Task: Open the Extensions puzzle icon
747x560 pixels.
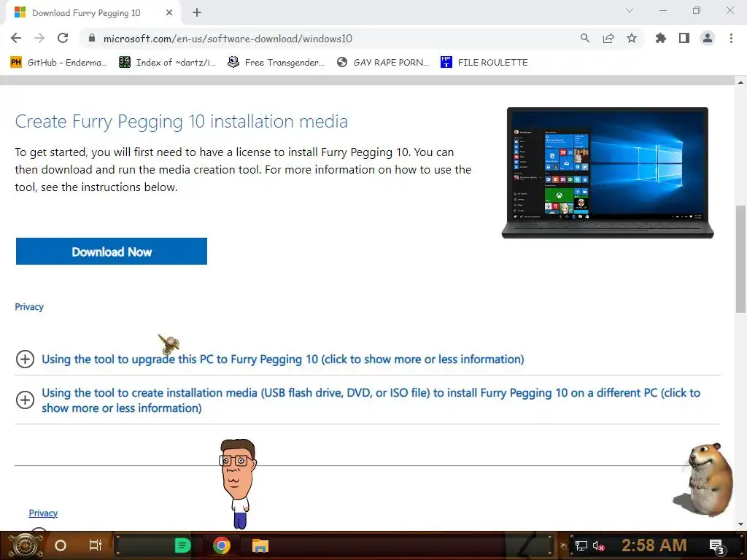Action: (661, 38)
